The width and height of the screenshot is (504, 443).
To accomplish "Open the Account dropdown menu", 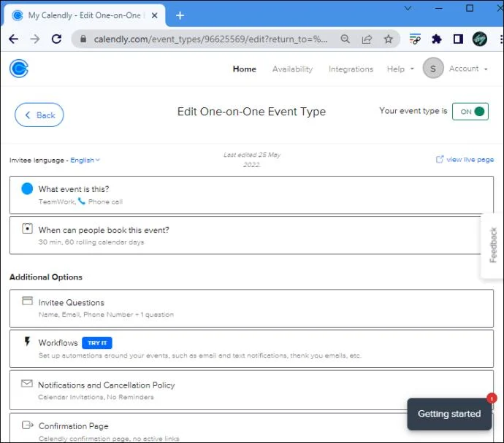I will 468,69.
